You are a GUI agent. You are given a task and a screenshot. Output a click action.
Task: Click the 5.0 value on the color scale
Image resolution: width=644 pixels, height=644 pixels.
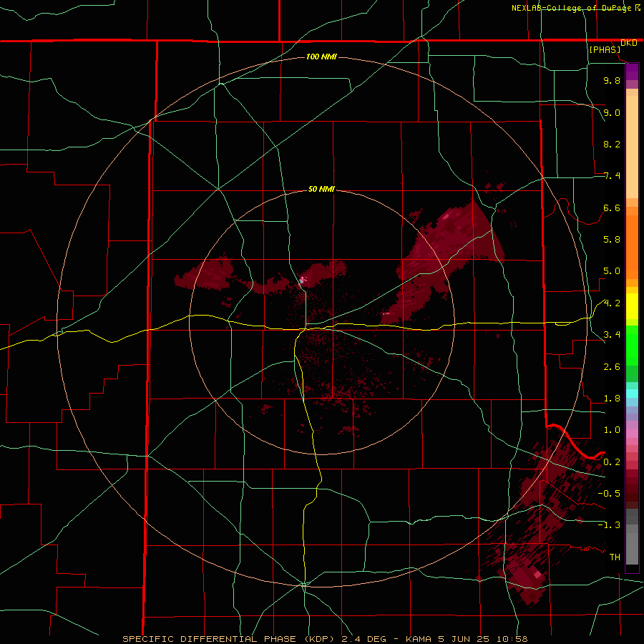pos(612,271)
